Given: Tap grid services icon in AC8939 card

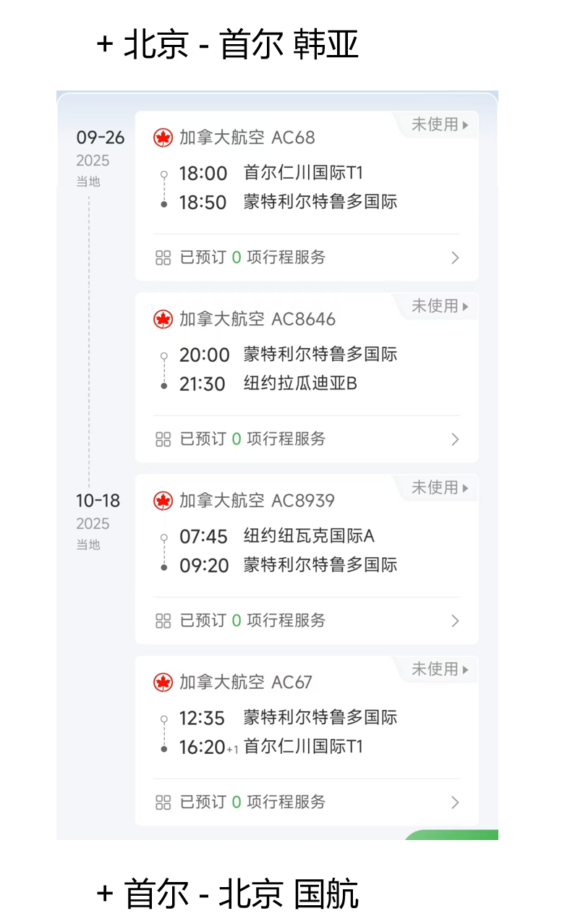Looking at the screenshot, I should pos(163,621).
